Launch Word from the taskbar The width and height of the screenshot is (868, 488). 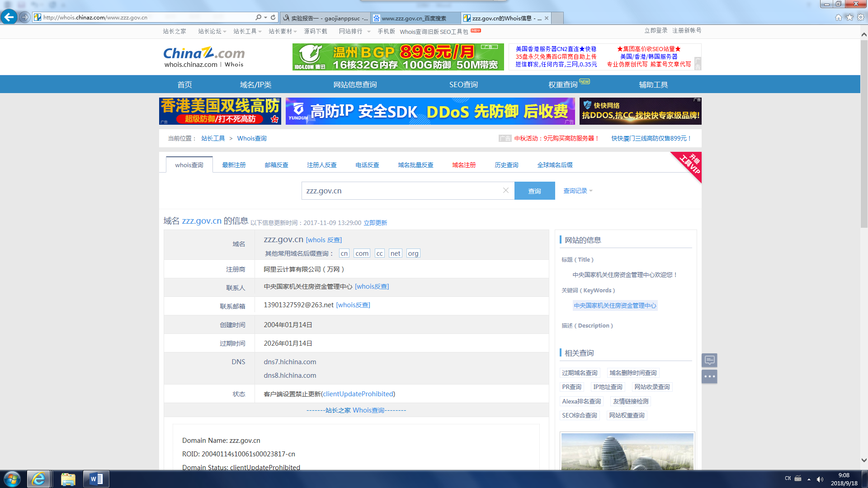pyautogui.click(x=96, y=479)
